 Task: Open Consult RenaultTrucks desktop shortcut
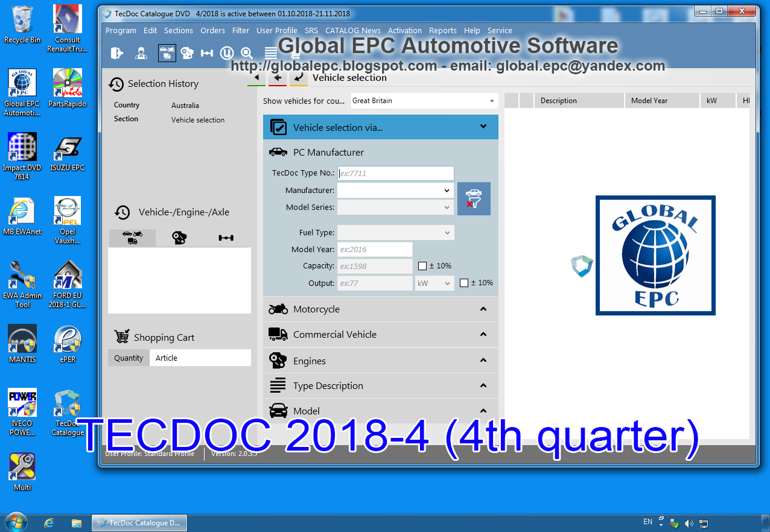click(68, 28)
